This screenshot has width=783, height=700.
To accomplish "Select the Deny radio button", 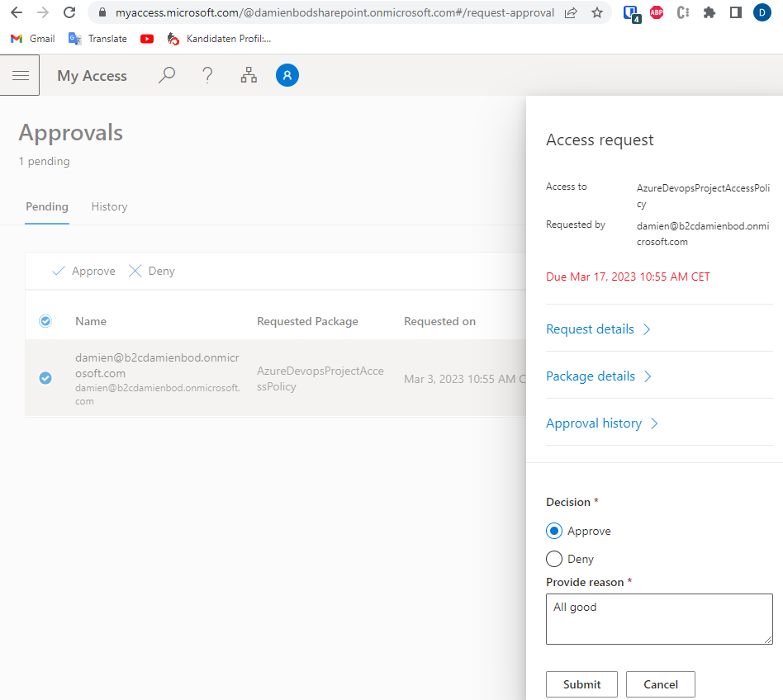I will [x=554, y=559].
